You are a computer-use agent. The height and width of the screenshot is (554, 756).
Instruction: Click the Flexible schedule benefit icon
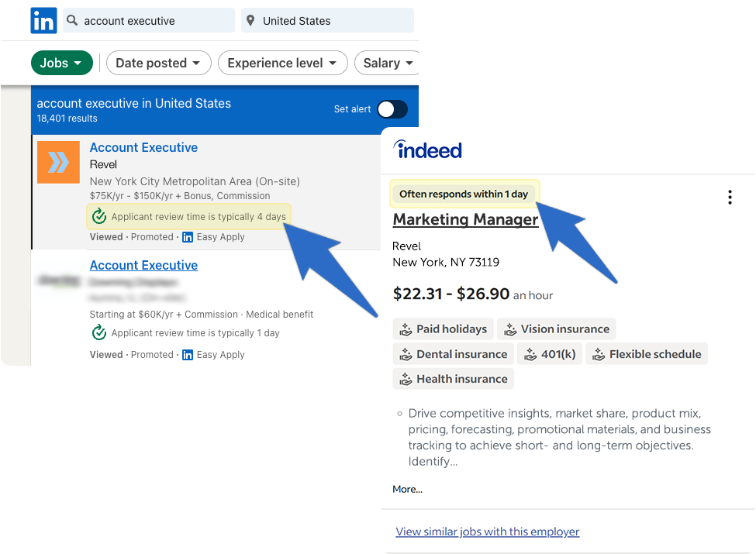coord(599,355)
